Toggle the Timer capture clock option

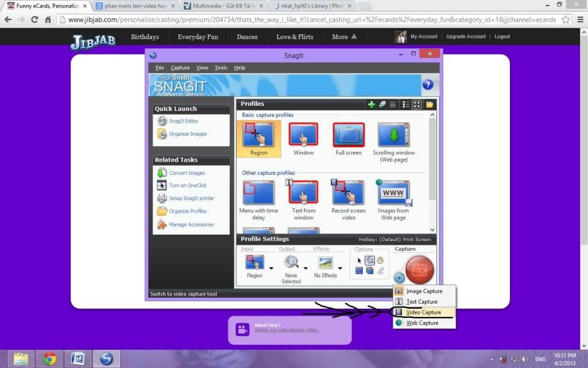(x=380, y=260)
